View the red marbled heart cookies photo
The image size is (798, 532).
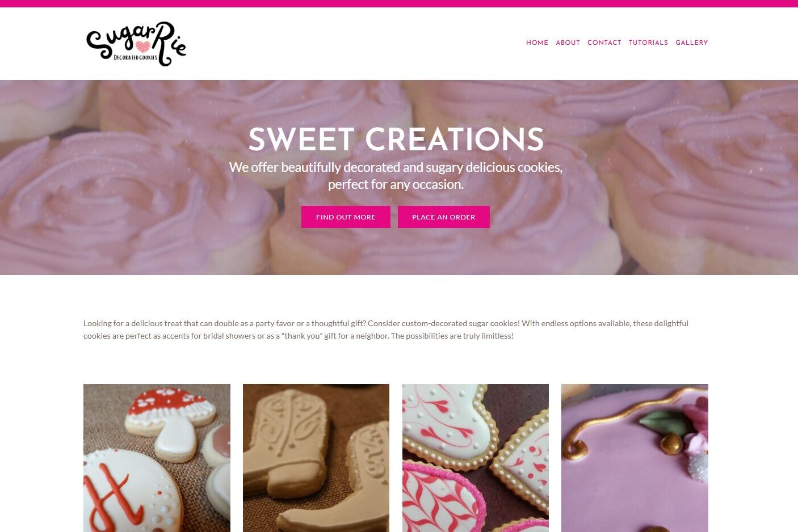(x=476, y=458)
